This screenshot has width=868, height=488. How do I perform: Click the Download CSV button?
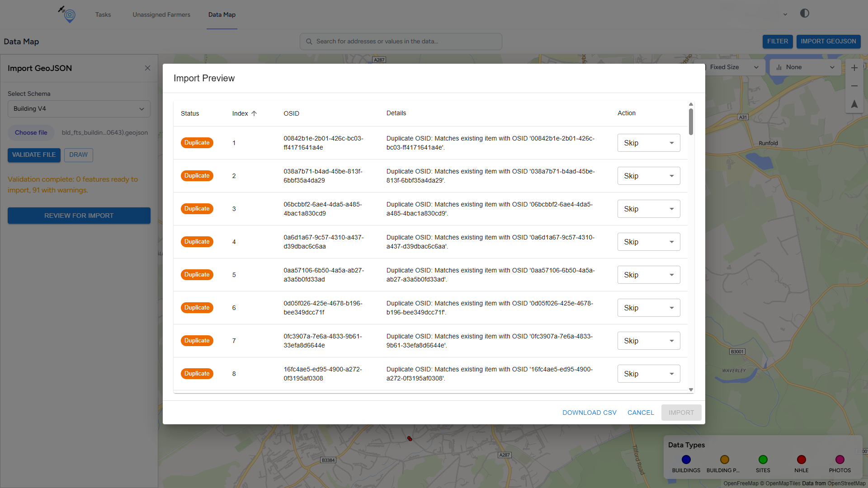[x=589, y=413]
